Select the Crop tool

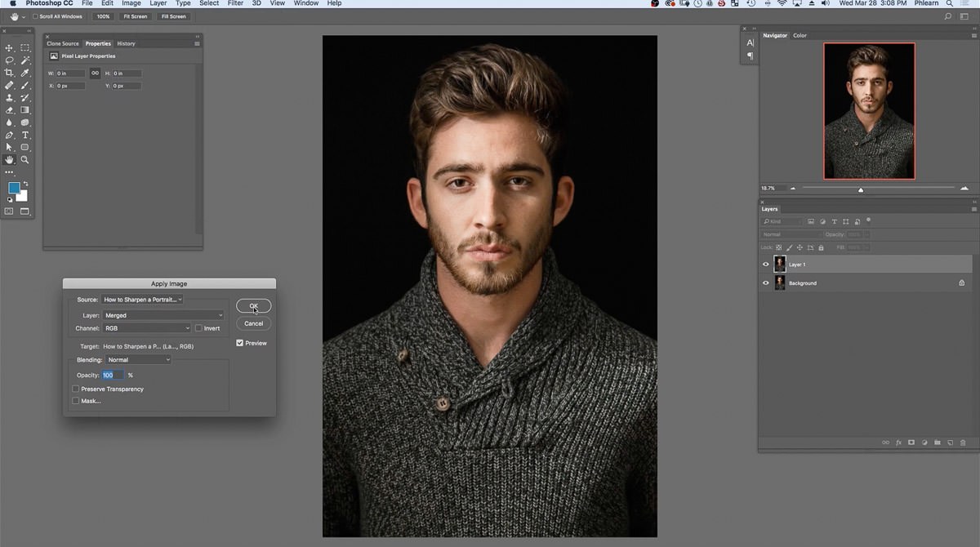coord(10,73)
